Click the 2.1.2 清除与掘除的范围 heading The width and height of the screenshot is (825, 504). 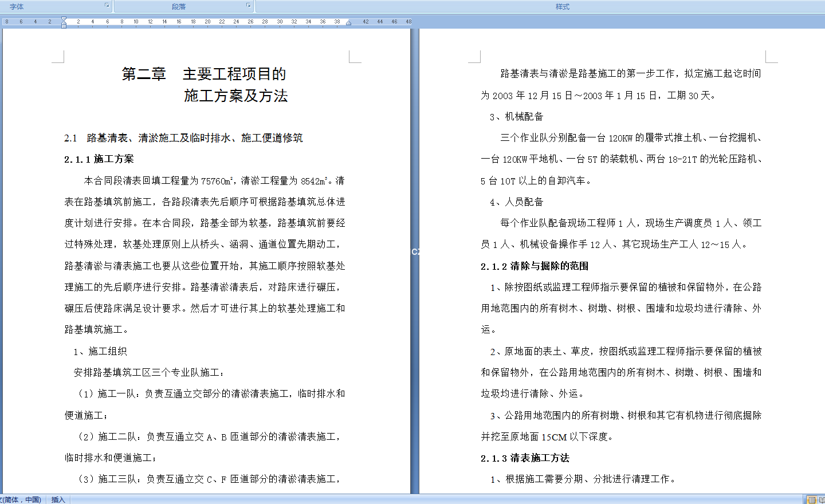coord(534,266)
